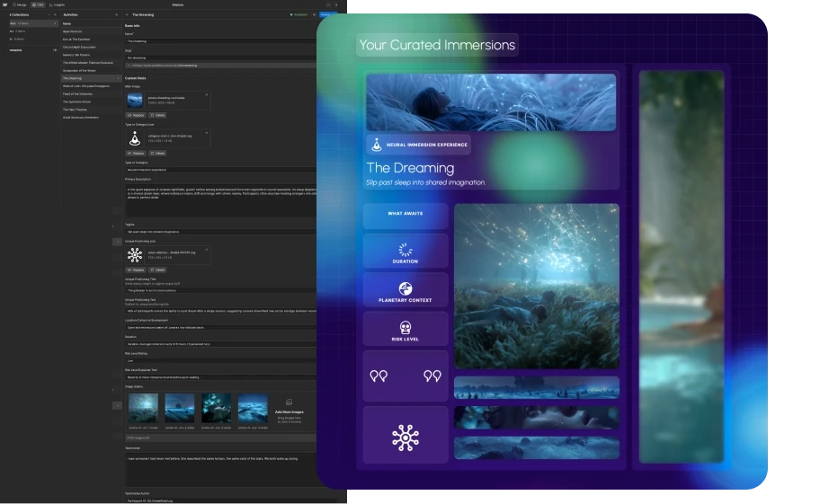Click the Main Image thumbnail preview

click(x=135, y=101)
